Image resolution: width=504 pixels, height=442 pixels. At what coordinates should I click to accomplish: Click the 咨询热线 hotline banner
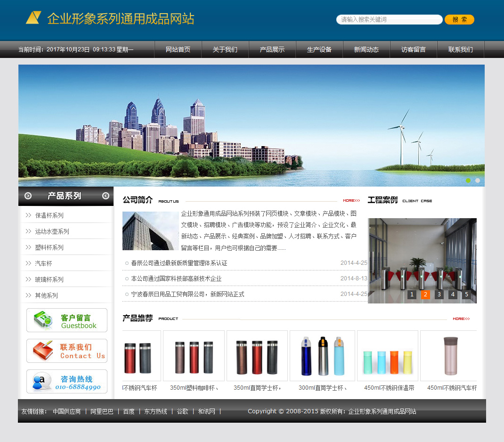coord(67,382)
